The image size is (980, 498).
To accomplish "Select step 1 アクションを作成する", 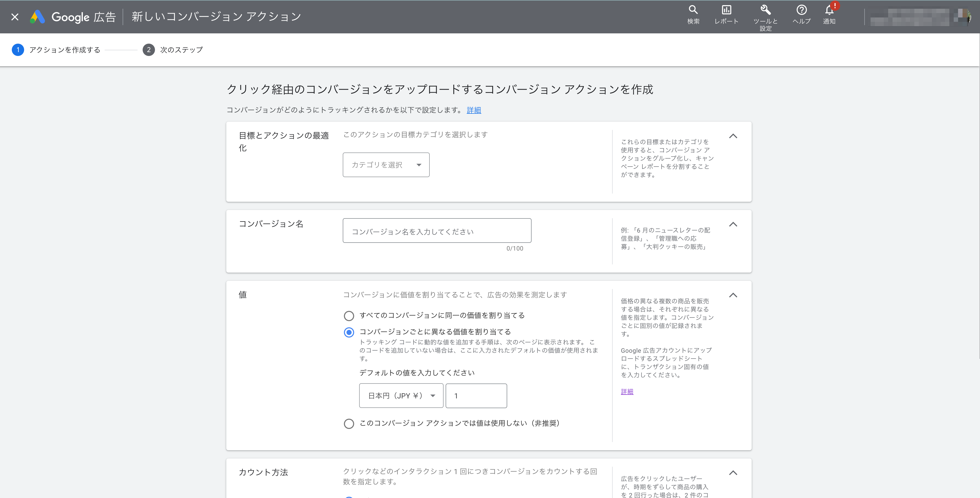I will click(x=56, y=50).
